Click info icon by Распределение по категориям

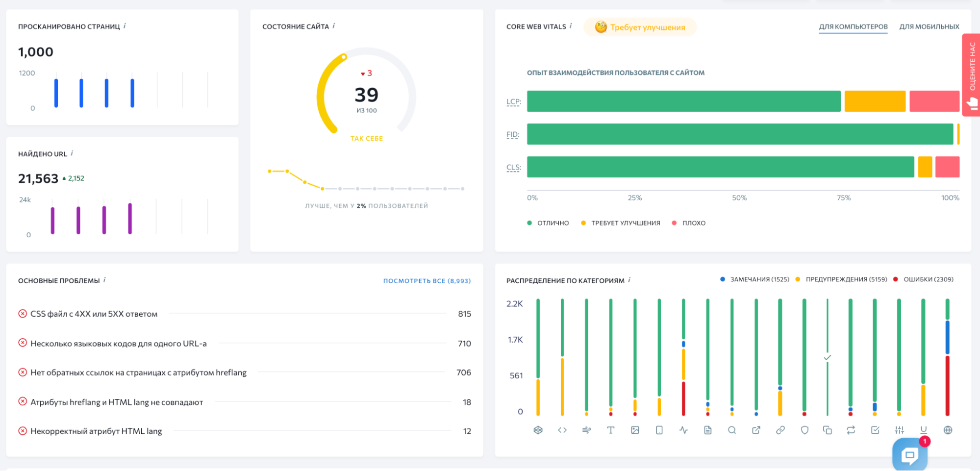[x=629, y=280]
